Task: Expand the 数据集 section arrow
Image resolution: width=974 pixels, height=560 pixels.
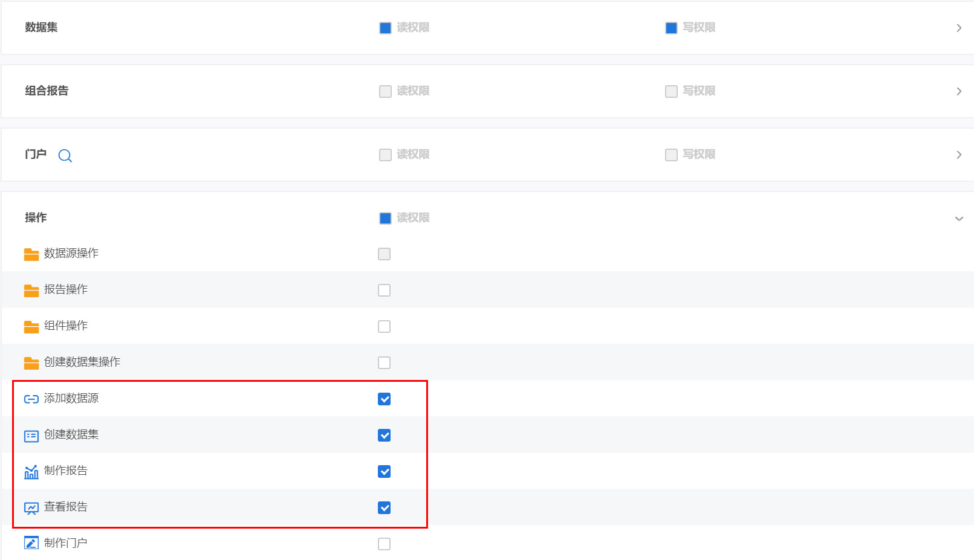Action: pyautogui.click(x=959, y=28)
